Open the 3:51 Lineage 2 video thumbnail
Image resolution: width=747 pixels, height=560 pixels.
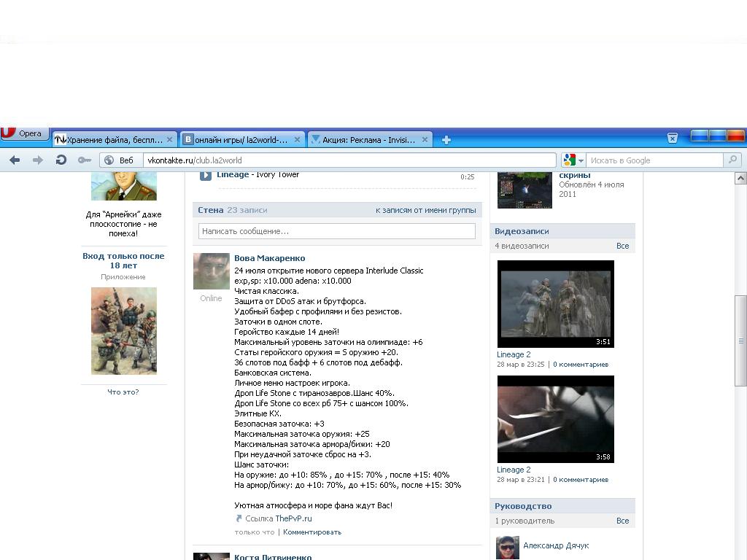click(x=555, y=304)
